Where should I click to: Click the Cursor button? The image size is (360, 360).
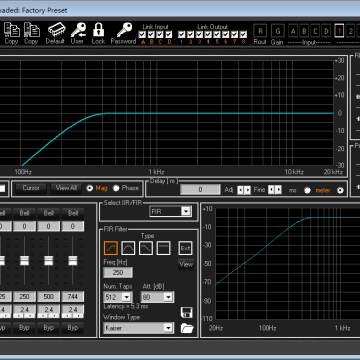(31, 188)
